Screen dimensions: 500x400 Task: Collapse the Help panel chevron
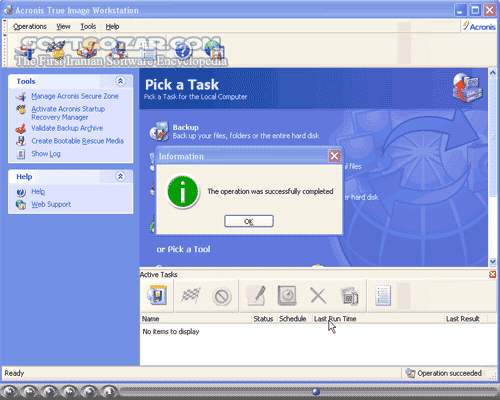(120, 176)
